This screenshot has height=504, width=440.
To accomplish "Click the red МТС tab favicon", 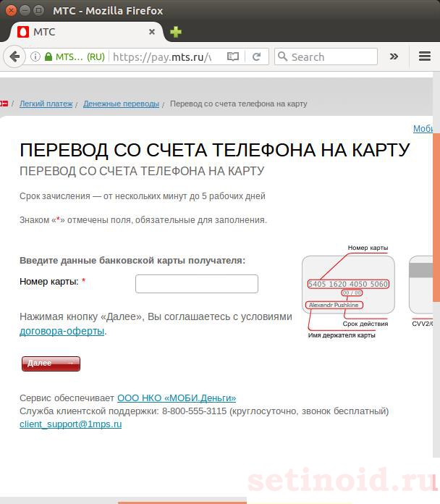I will [23, 32].
